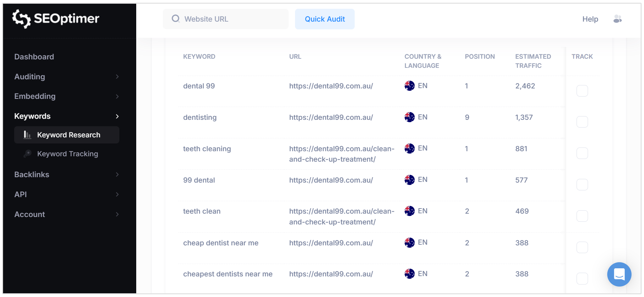The width and height of the screenshot is (644, 297).
Task: Click the search magnifier in the URL field
Action: 176,19
